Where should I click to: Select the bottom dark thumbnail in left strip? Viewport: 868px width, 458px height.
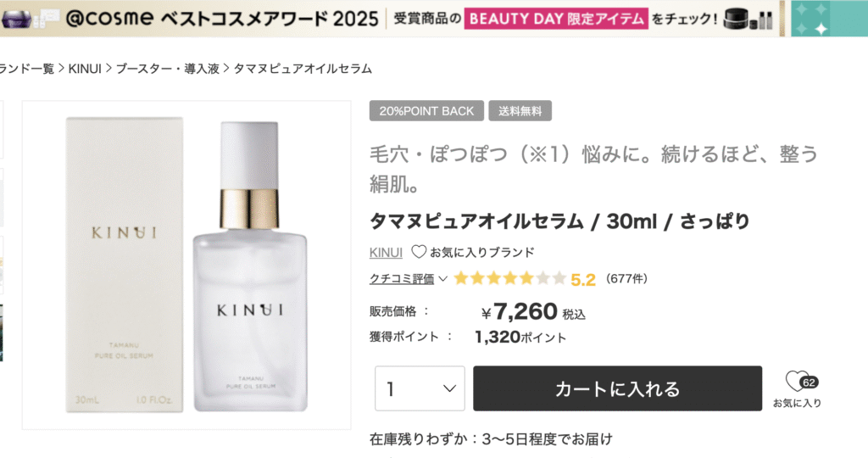coord(1,332)
